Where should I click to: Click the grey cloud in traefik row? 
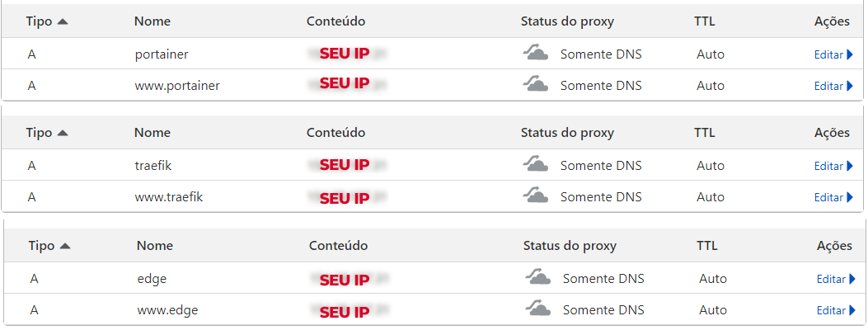536,165
